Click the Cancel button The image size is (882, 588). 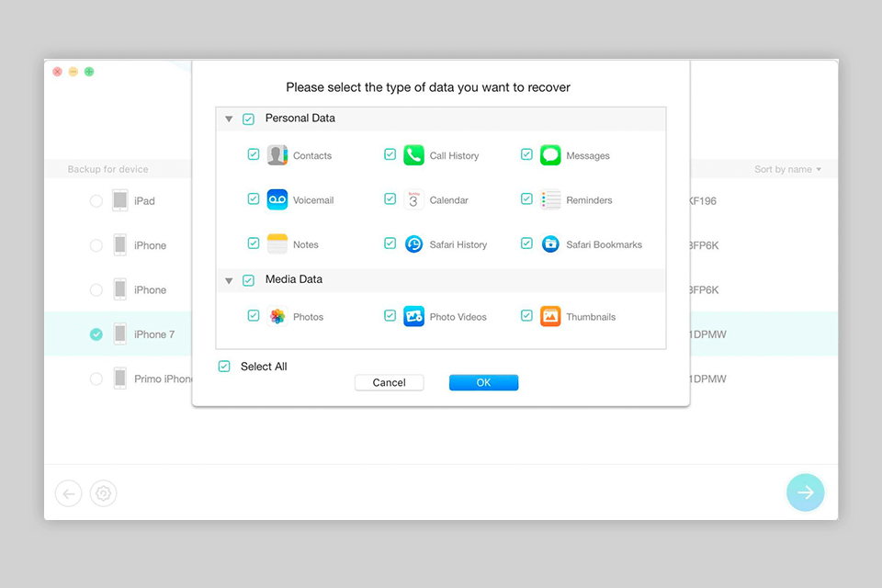(390, 382)
